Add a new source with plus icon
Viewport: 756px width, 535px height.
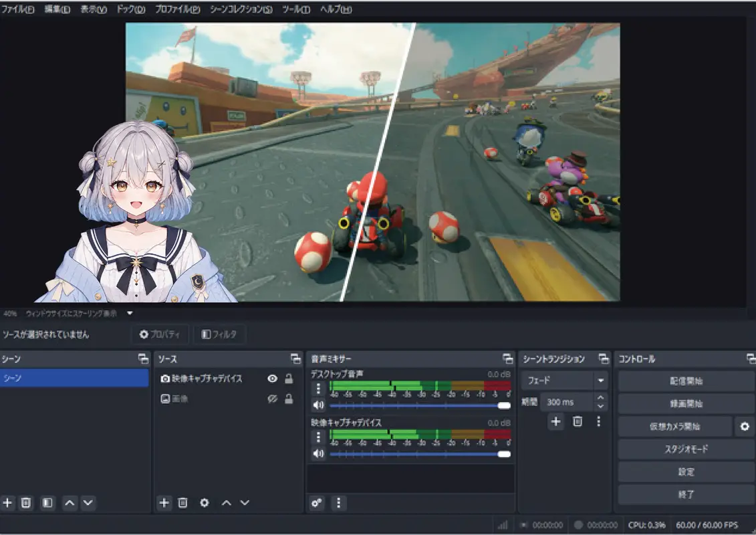point(164,503)
